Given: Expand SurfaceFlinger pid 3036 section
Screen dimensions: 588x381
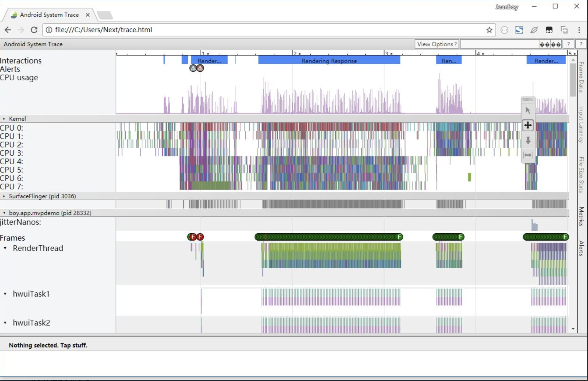Looking at the screenshot, I should point(4,196).
